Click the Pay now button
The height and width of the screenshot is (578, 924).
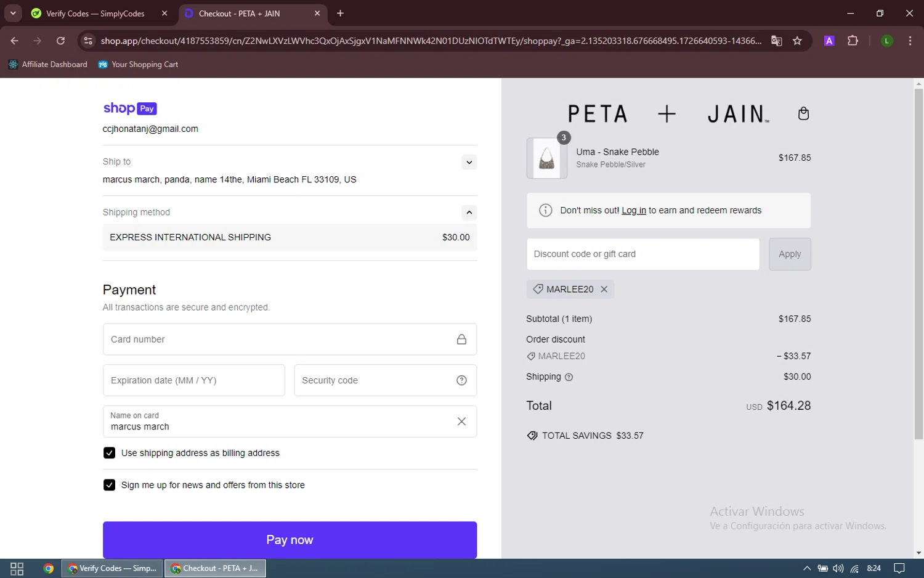290,540
